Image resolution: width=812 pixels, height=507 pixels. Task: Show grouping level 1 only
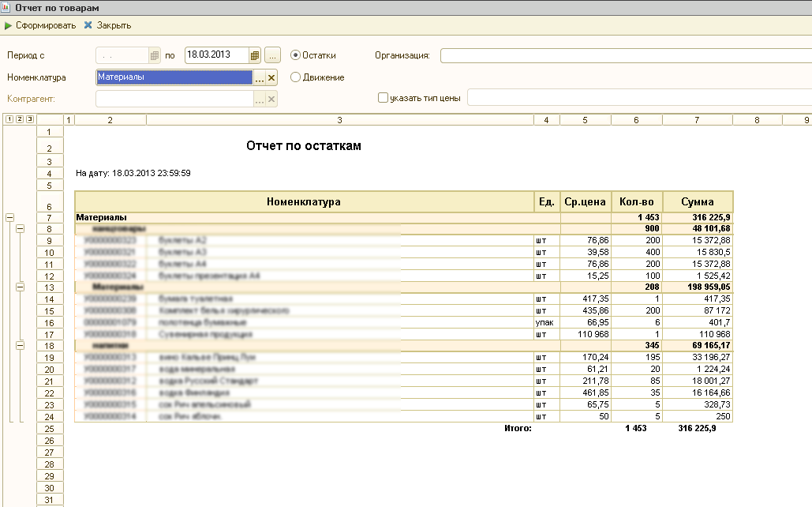(x=9, y=119)
